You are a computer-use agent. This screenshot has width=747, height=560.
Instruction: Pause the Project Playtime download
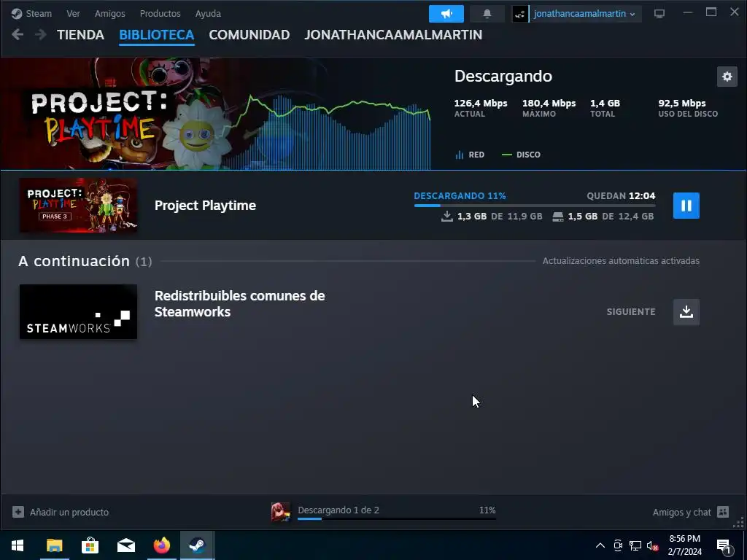686,206
